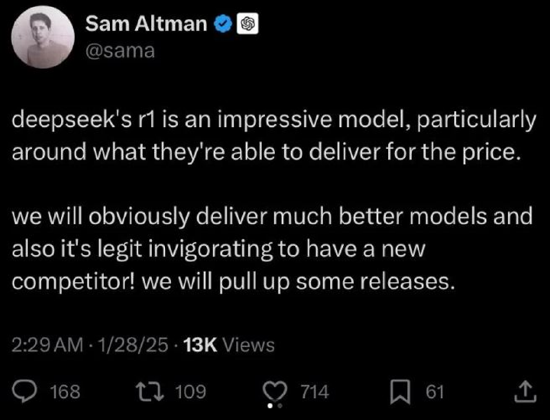Click the 168 replies count
Image resolution: width=550 pixels, height=420 pixels.
pos(65,392)
